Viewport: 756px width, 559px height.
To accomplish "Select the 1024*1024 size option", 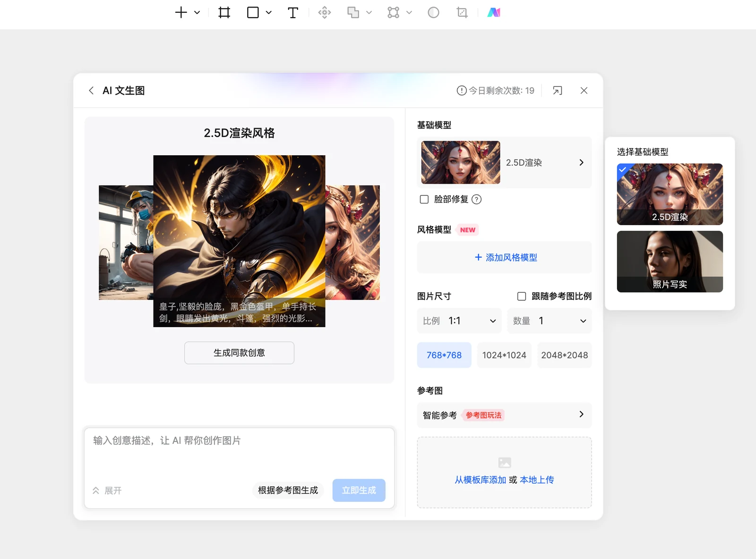I will 504,355.
